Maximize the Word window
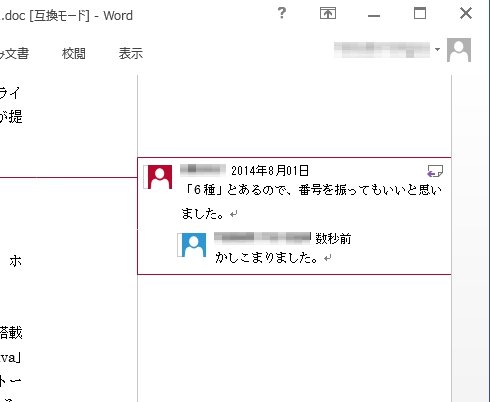Viewport: 490px width, 402px height. [420, 13]
